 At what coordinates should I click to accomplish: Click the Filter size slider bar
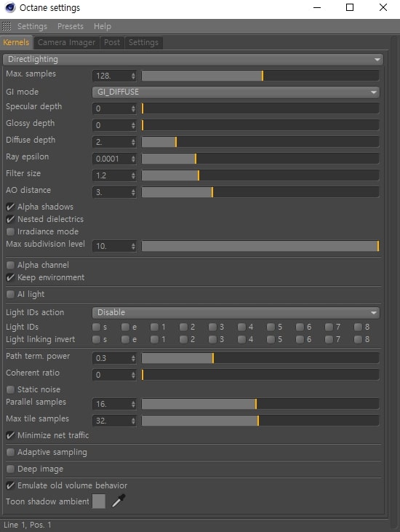point(260,175)
